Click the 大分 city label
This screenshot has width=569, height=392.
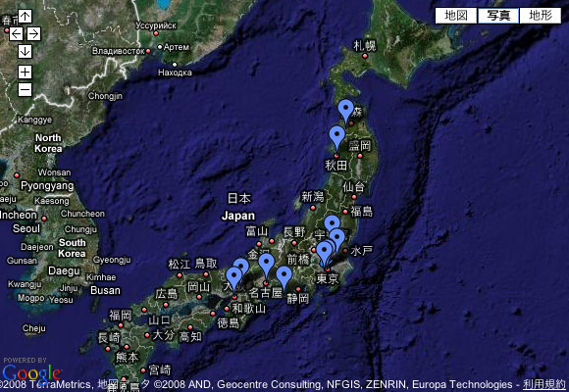tap(163, 335)
